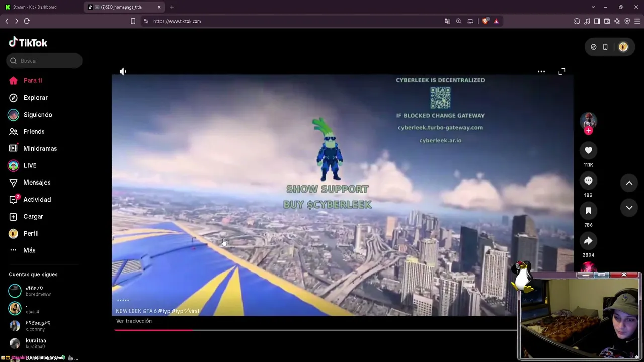Image resolution: width=644 pixels, height=362 pixels.
Task: Like the video with the heart icon
Action: coord(588,150)
